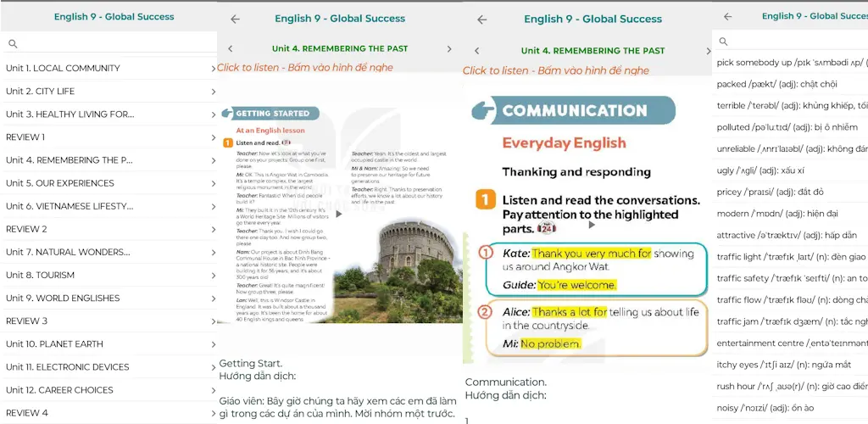The width and height of the screenshot is (868, 424).
Task: Select the vocabulary entry "polluted"
Action: coord(790,127)
